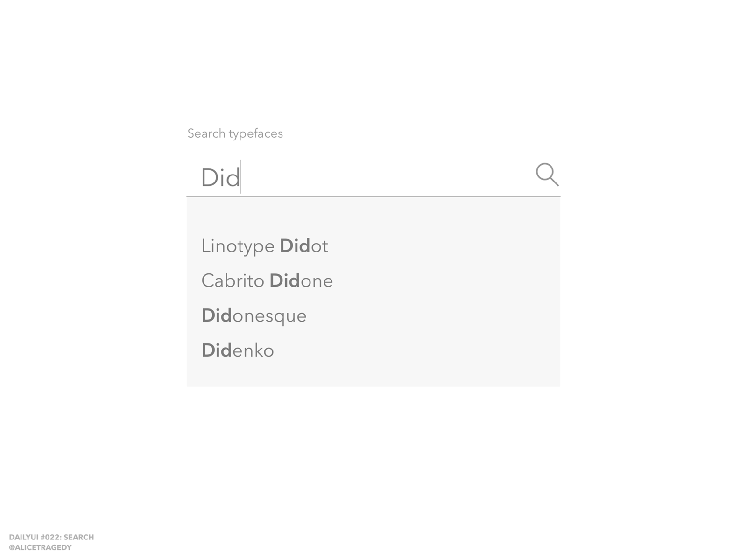This screenshot has height=560, width=747.
Task: Focus the search field containing "Did"
Action: click(364, 177)
